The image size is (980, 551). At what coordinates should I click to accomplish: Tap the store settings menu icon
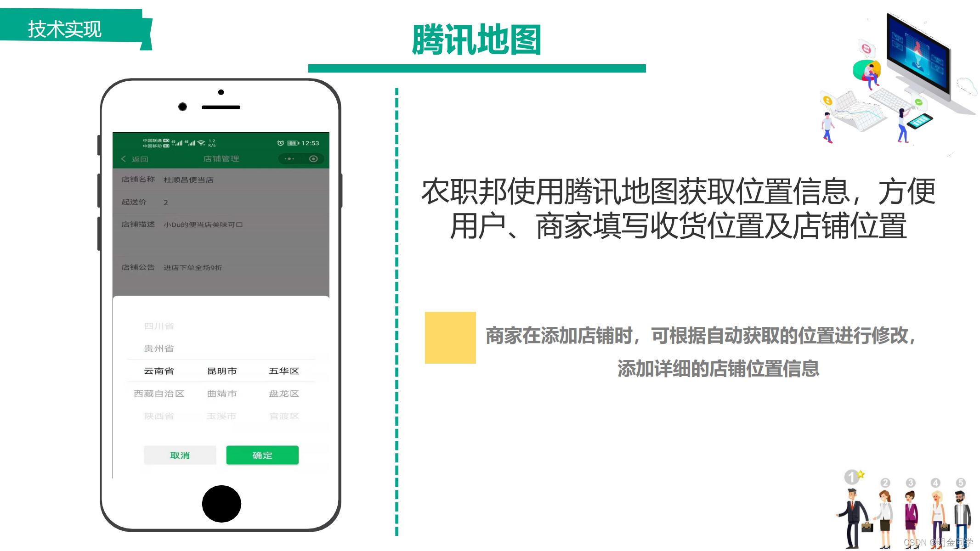(x=289, y=159)
